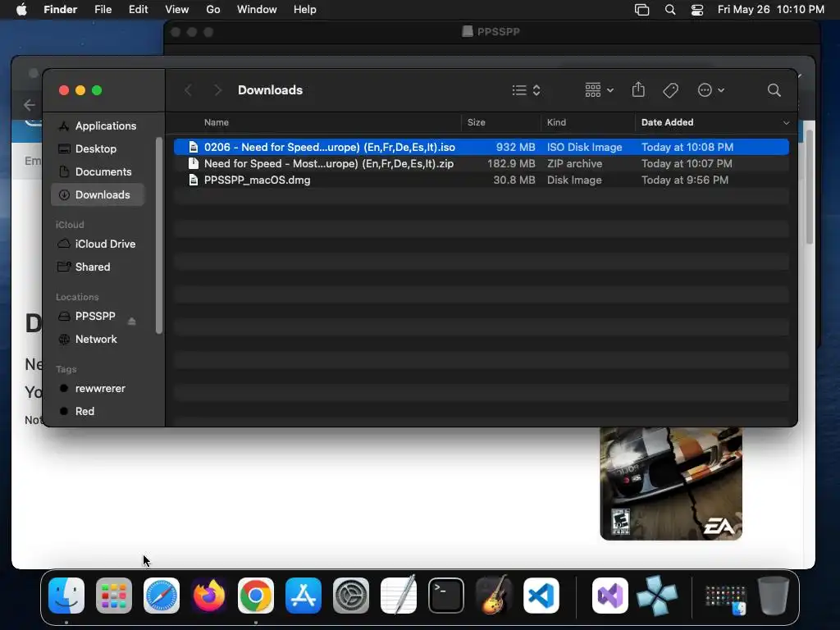This screenshot has width=840, height=630.
Task: Open the Downloads stack in the Dock
Action: (725, 597)
